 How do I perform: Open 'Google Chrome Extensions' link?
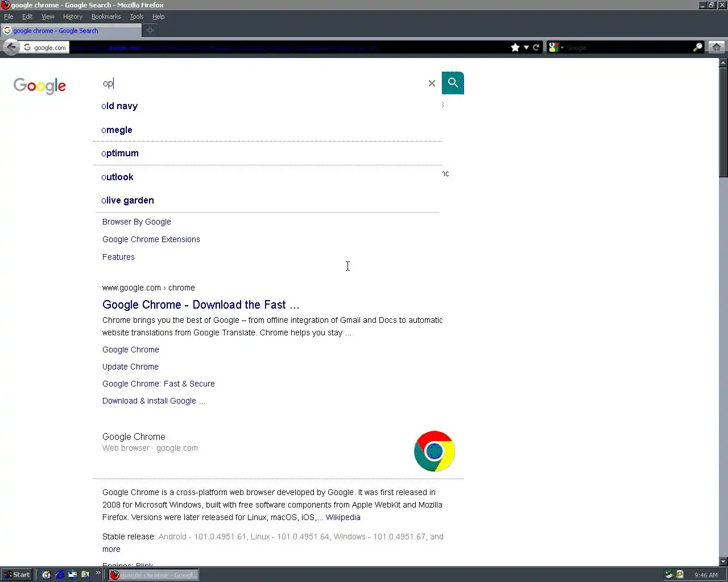point(151,239)
